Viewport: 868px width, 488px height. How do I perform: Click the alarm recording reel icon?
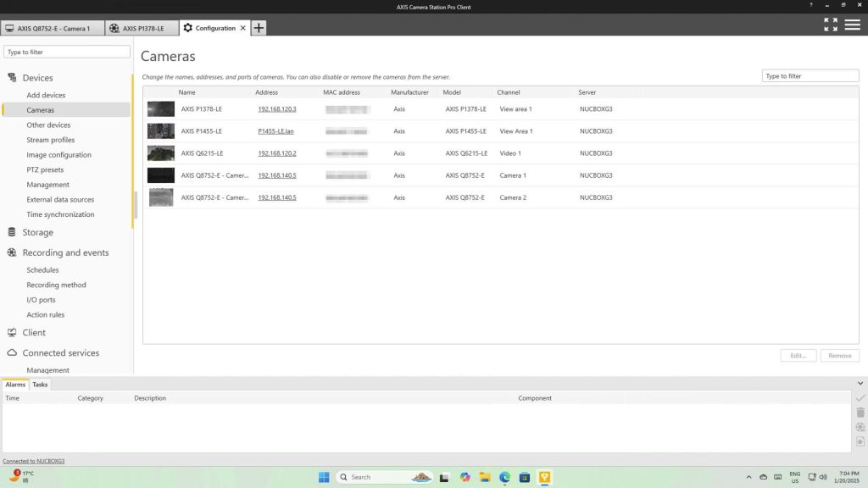tap(860, 427)
